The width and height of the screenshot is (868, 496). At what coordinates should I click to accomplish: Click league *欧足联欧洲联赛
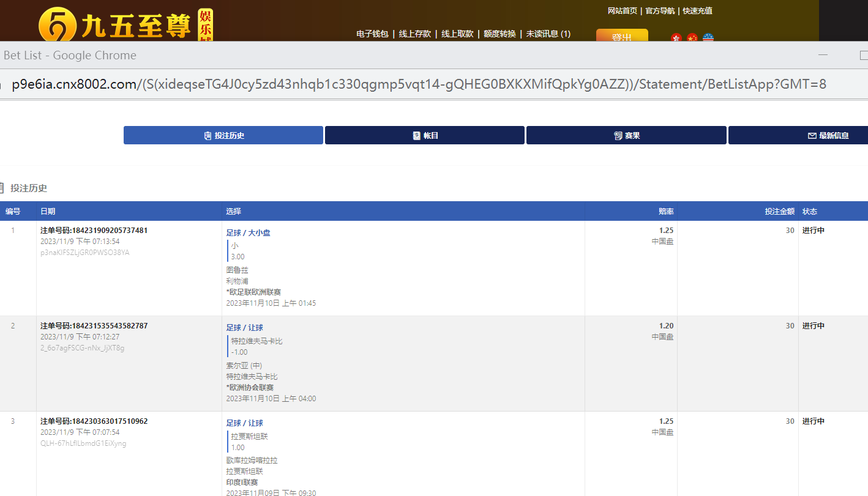(253, 292)
